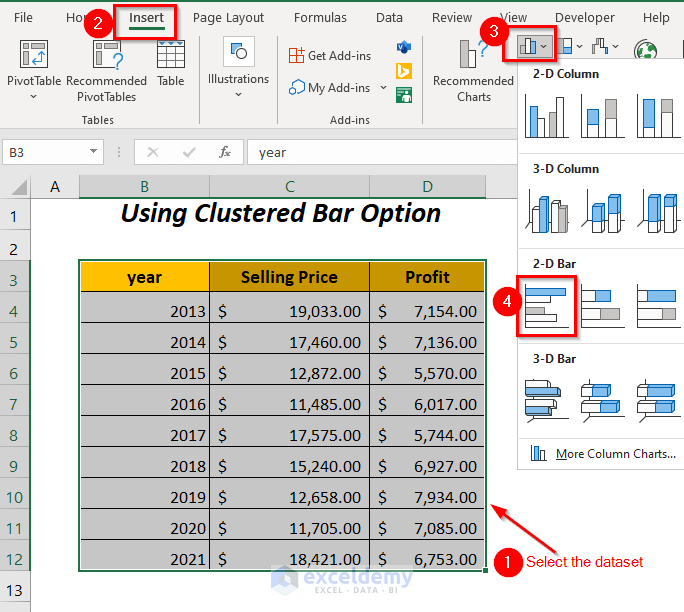Choose the 2-D Stacked Bar chart

click(x=601, y=307)
